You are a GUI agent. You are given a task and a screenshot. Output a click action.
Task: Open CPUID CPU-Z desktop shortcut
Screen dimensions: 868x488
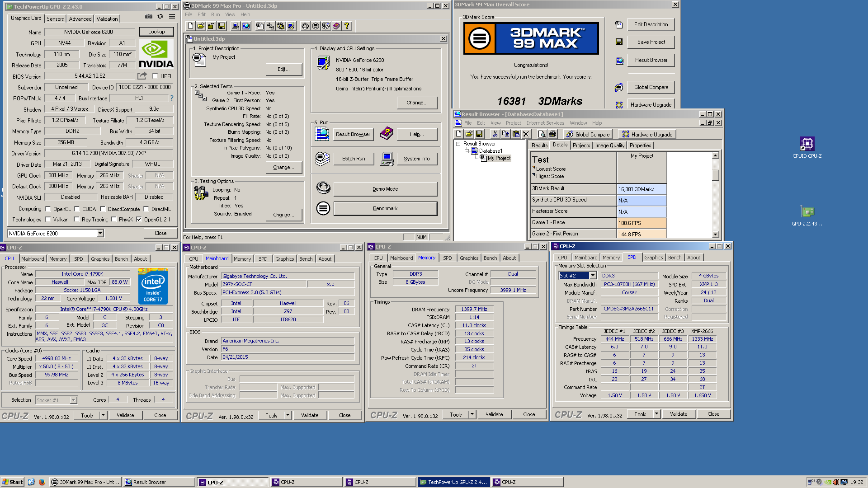pyautogui.click(x=807, y=147)
